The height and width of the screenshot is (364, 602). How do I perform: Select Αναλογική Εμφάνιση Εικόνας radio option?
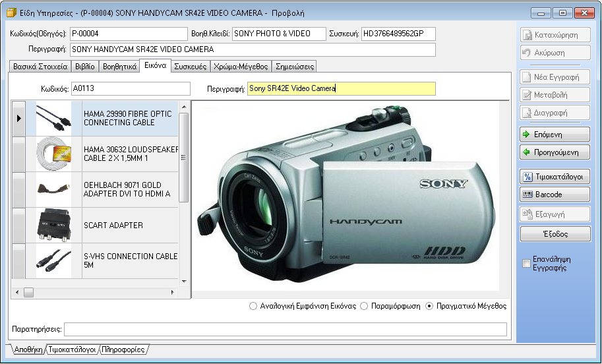tap(253, 306)
